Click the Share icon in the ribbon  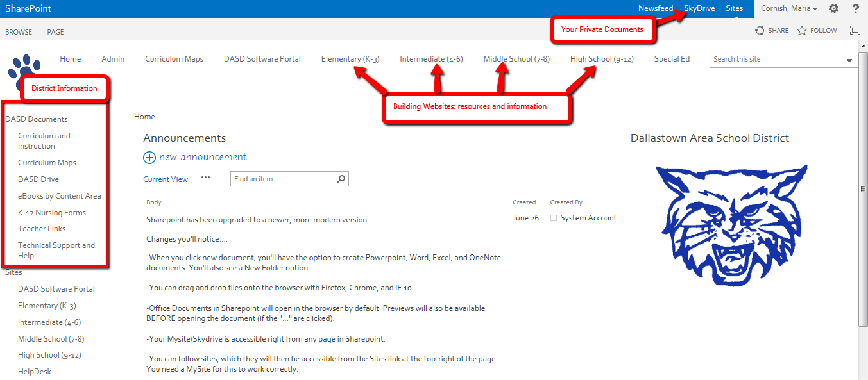tap(760, 30)
